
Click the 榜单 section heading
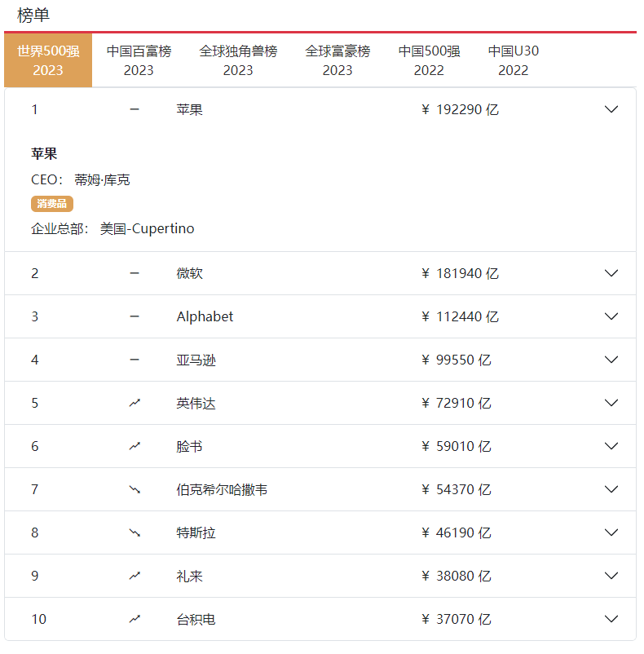point(33,15)
